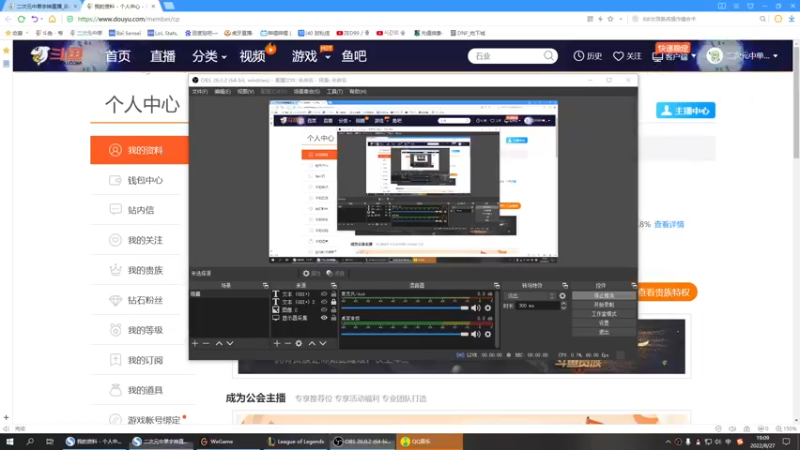
Task: Toggle visibility of 显示器采集 source
Action: 324,318
